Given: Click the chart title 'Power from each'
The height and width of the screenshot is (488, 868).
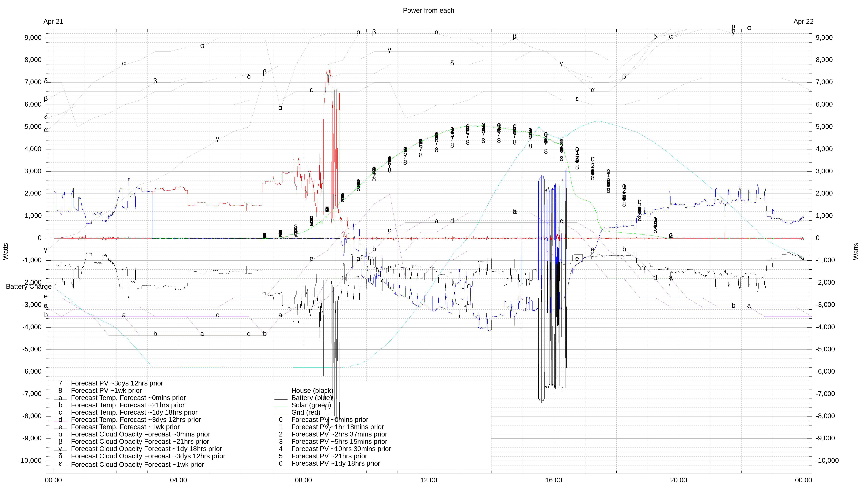Looking at the screenshot, I should [x=428, y=11].
